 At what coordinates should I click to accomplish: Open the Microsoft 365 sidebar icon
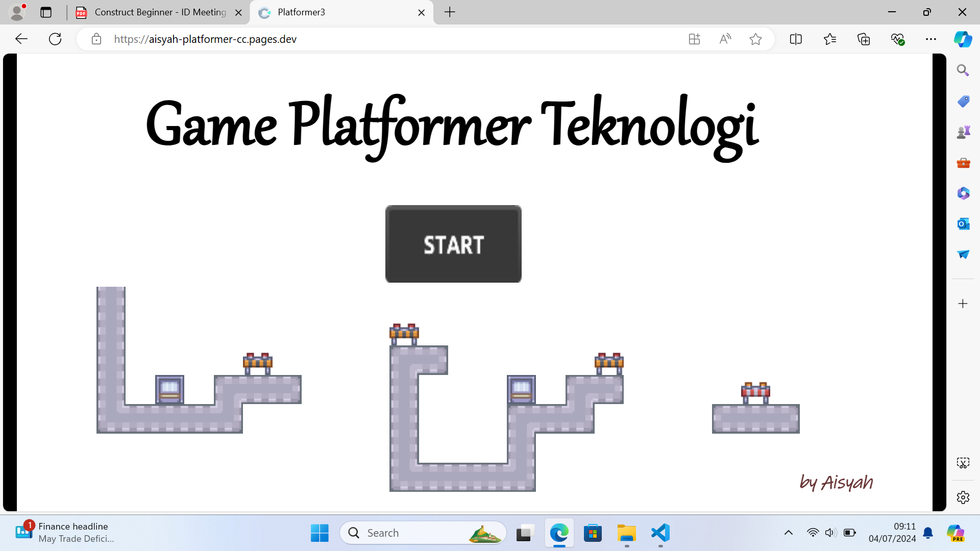click(x=963, y=193)
